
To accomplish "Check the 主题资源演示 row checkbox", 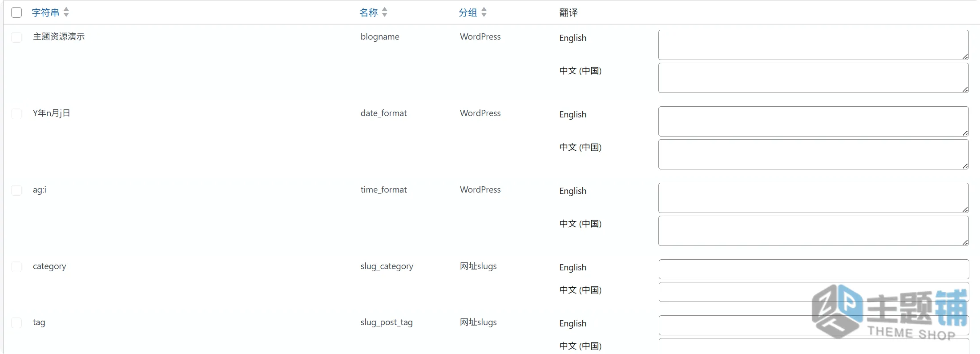I will click(x=16, y=37).
